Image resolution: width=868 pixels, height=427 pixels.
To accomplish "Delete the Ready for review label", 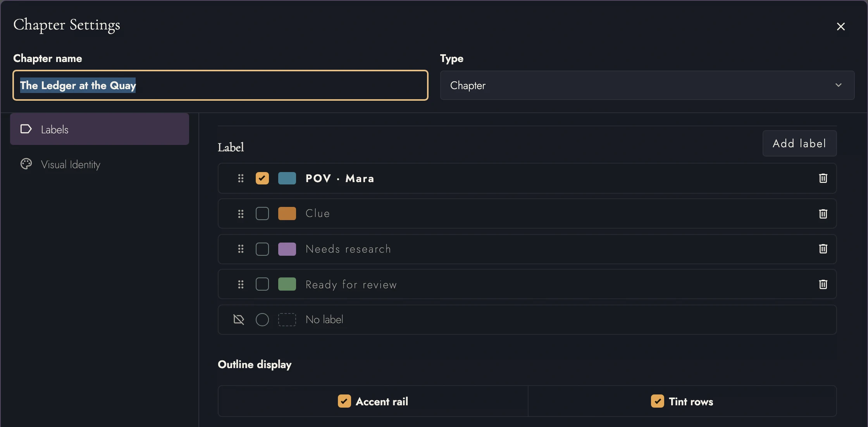I will 823,284.
